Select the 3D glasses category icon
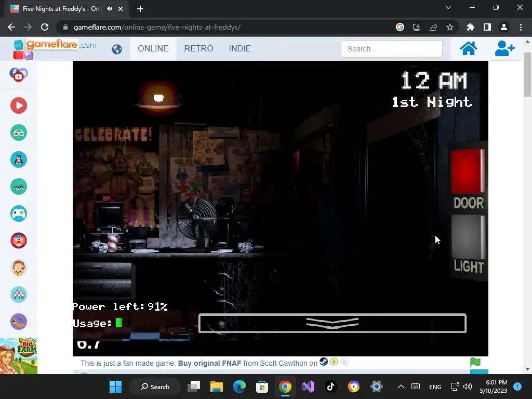Image resolution: width=532 pixels, height=399 pixels. [19, 132]
